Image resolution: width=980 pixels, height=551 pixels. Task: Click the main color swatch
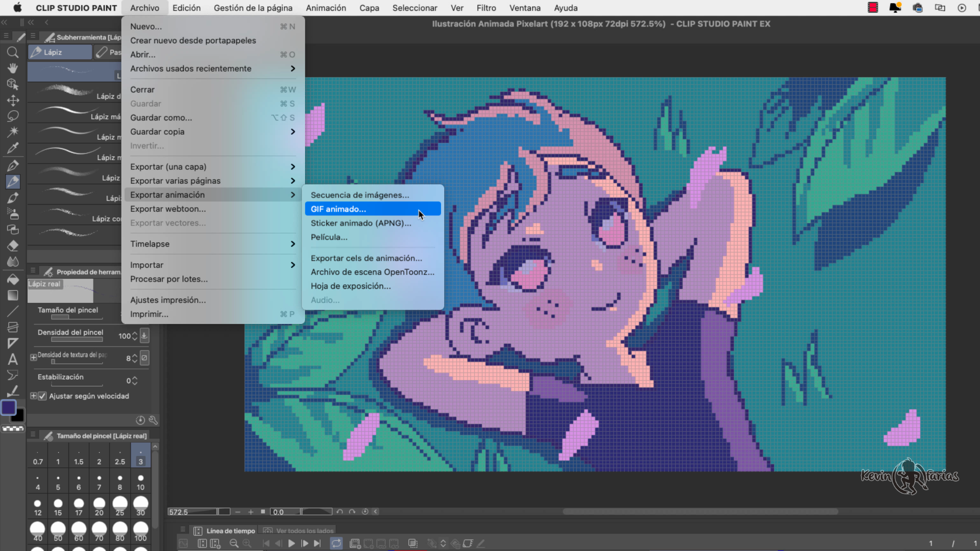click(x=9, y=408)
